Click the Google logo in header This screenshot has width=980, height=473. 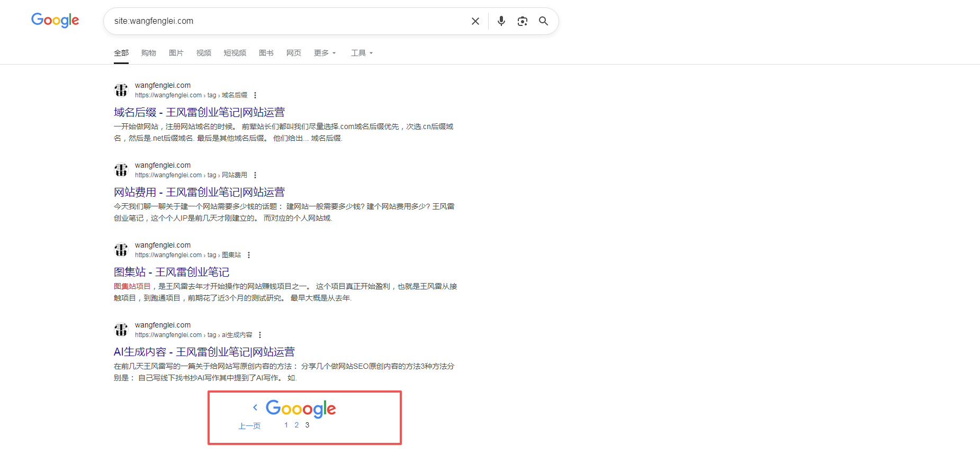pyautogui.click(x=55, y=21)
